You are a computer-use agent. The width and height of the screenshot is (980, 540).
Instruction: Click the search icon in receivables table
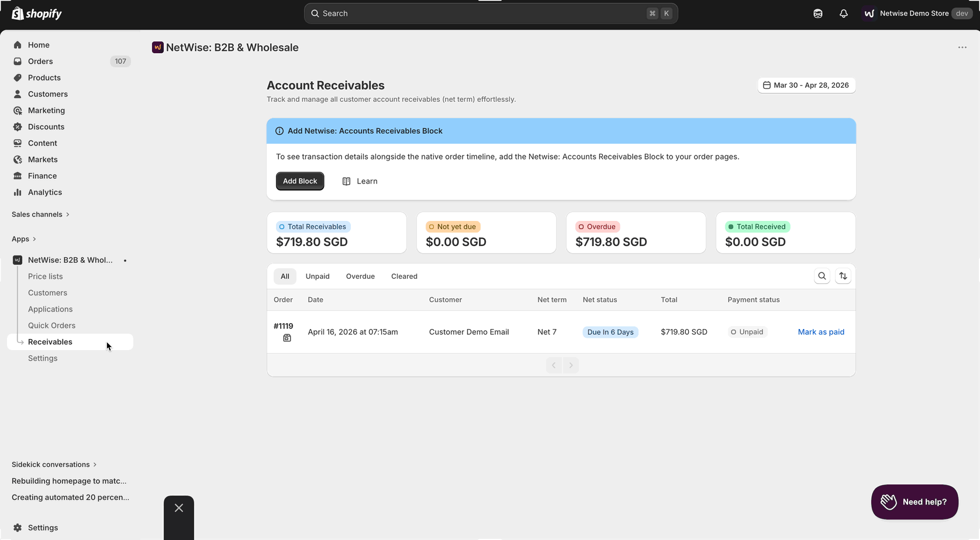pos(822,276)
